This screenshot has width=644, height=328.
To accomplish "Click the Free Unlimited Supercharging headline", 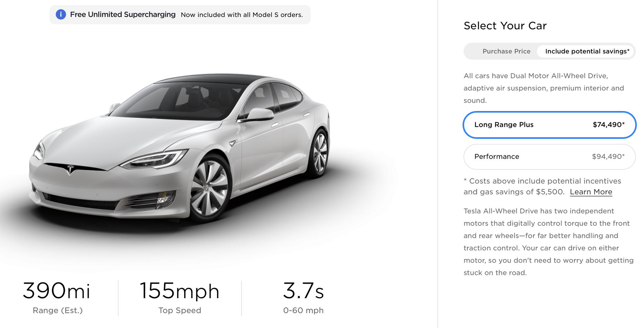I will [123, 14].
